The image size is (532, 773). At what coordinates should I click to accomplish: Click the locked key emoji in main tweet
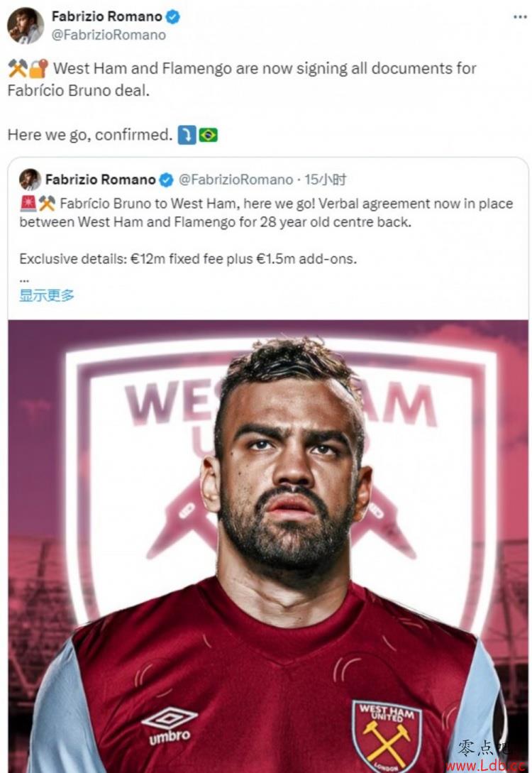[38, 69]
